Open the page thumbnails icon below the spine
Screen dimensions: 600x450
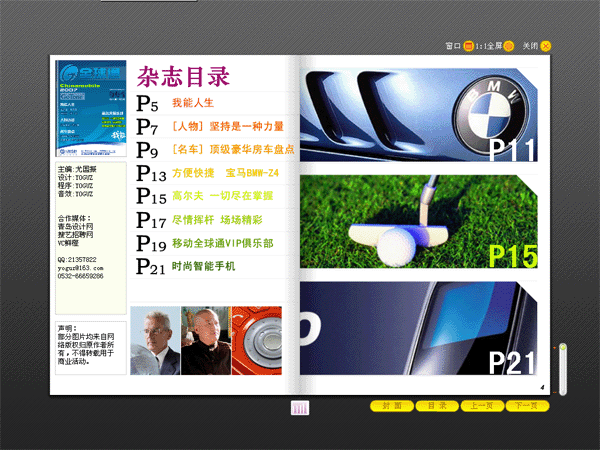(x=300, y=408)
